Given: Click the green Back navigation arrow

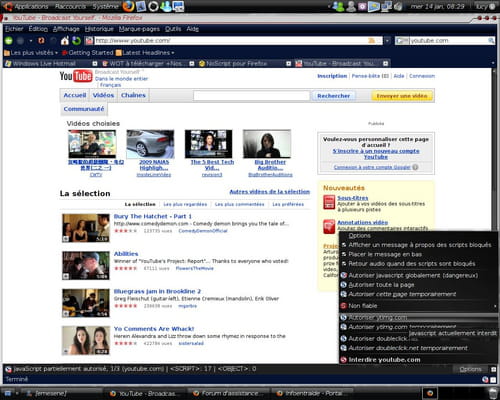Looking at the screenshot, I should [x=9, y=41].
